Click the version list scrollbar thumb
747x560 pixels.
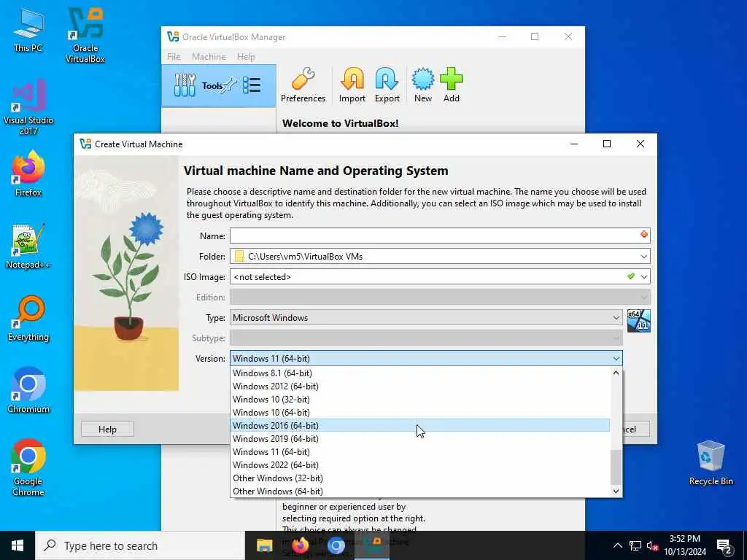[616, 467]
